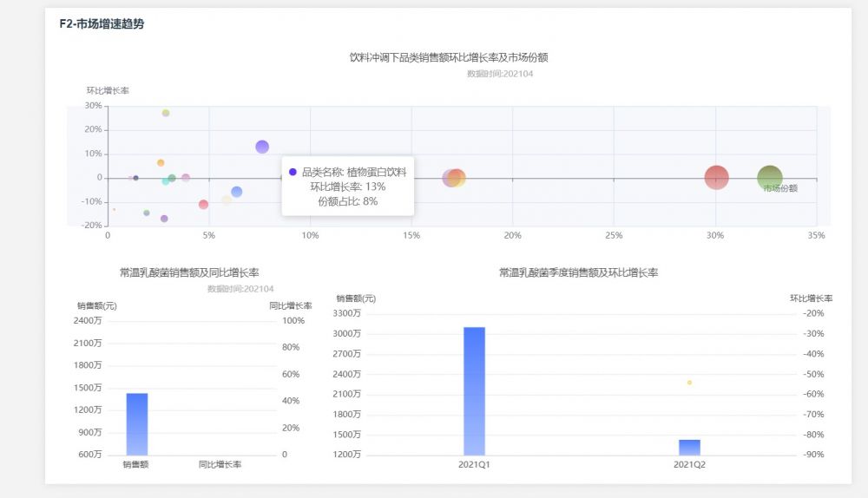The image size is (868, 498).
Task: Select the small red bubble near -11% growth
Action: 203,204
